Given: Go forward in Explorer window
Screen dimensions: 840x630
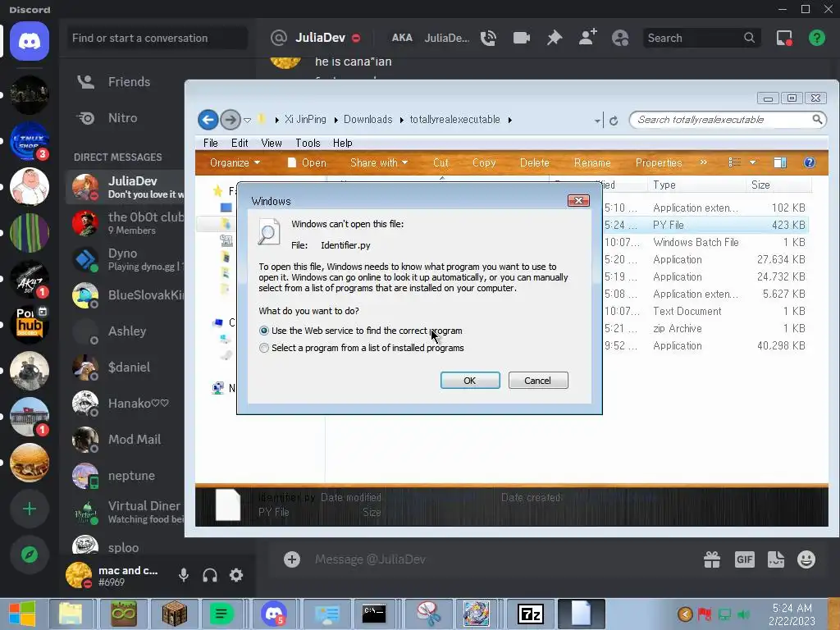Looking at the screenshot, I should 231,120.
